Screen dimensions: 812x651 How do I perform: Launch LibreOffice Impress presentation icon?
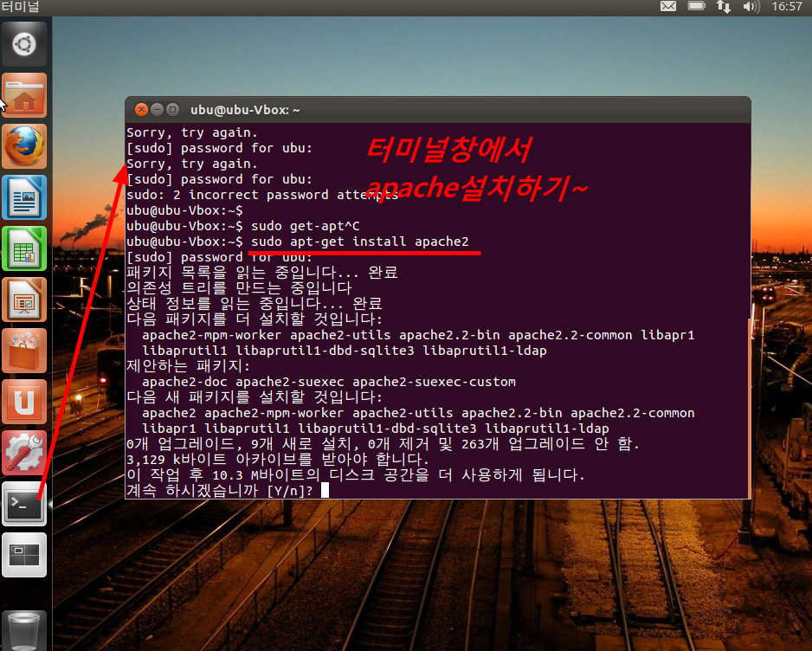[x=23, y=299]
